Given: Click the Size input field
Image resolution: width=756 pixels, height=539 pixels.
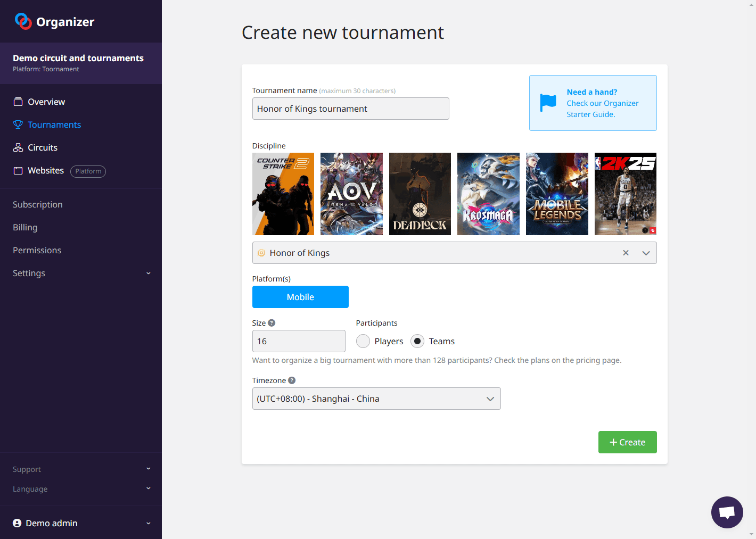Looking at the screenshot, I should tap(299, 341).
